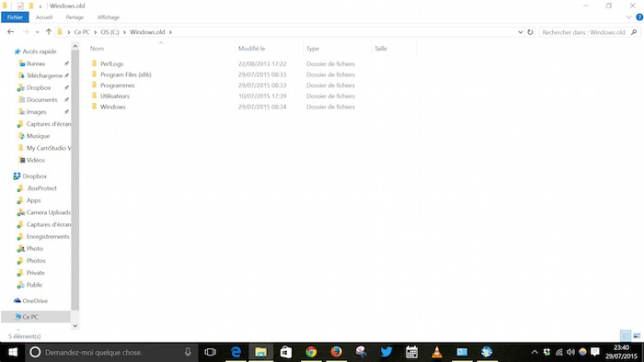Open recent locations dropdown arrow
644x362 pixels.
(x=37, y=32)
